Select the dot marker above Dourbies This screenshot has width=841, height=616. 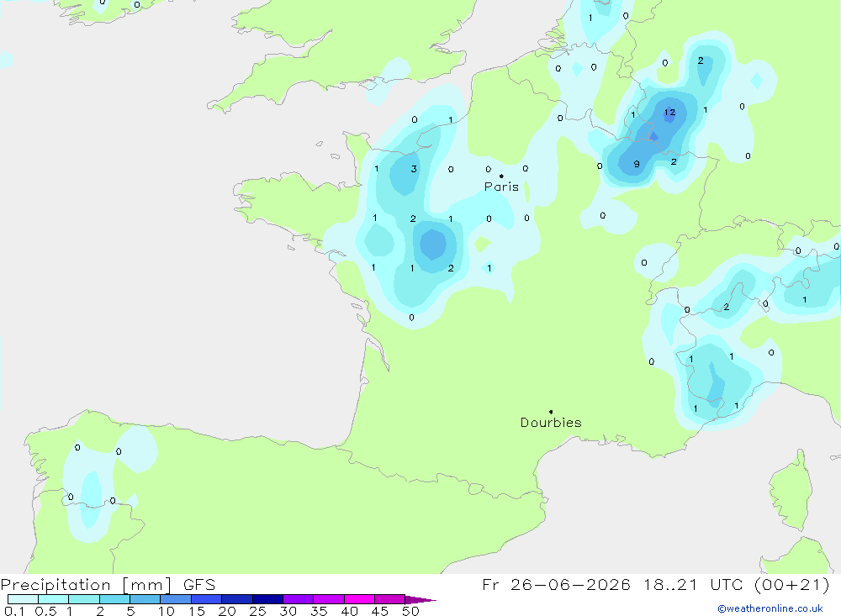click(551, 412)
